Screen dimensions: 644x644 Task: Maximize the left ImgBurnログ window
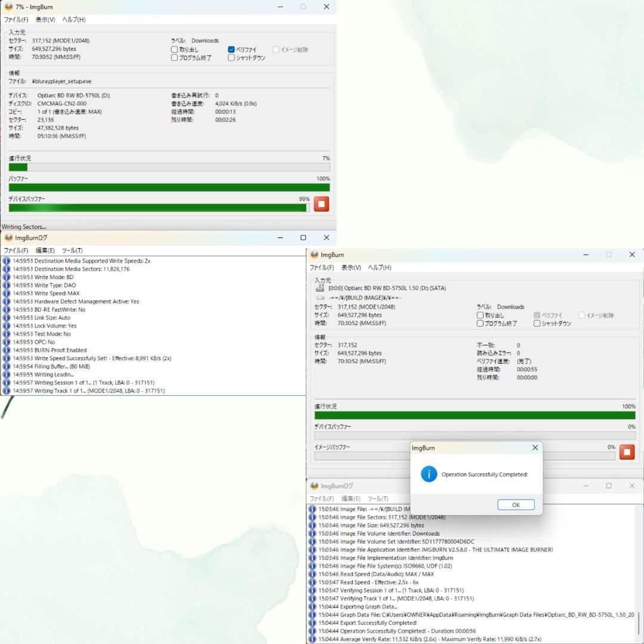point(303,237)
